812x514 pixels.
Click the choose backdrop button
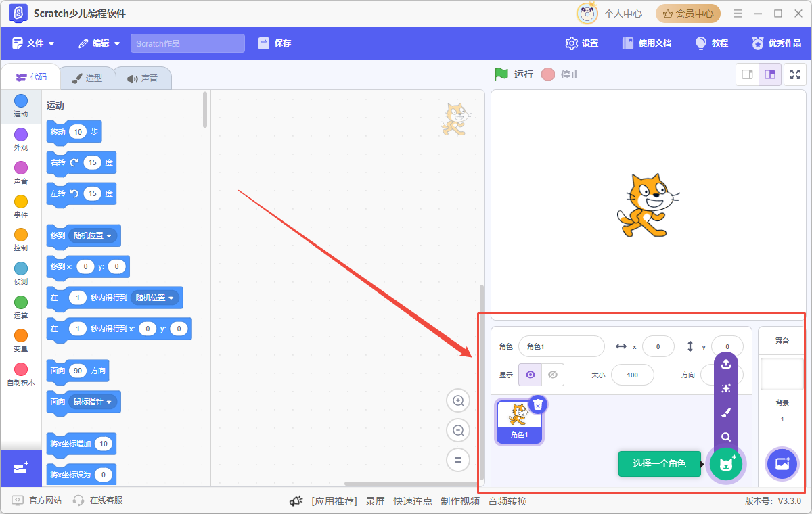click(x=782, y=464)
